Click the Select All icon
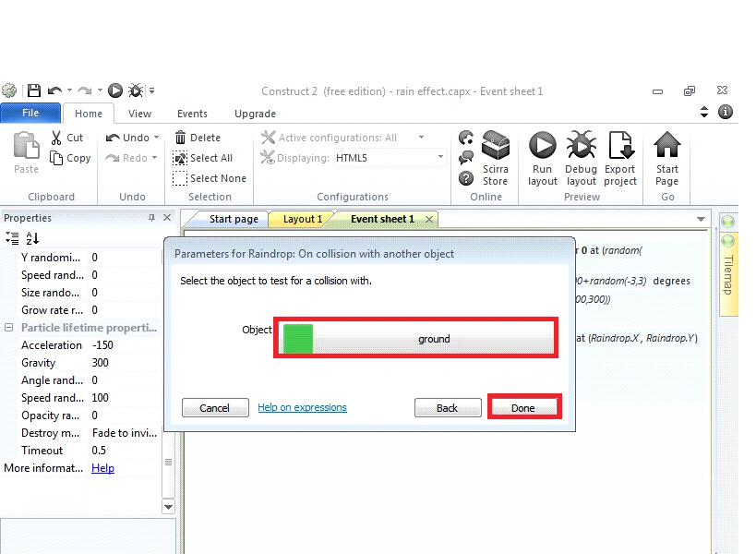The height and width of the screenshot is (554, 756). (180, 158)
